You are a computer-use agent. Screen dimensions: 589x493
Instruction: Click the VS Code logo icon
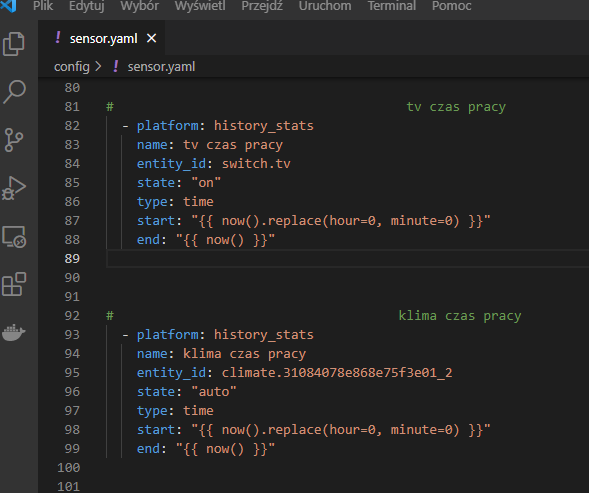(x=9, y=6)
